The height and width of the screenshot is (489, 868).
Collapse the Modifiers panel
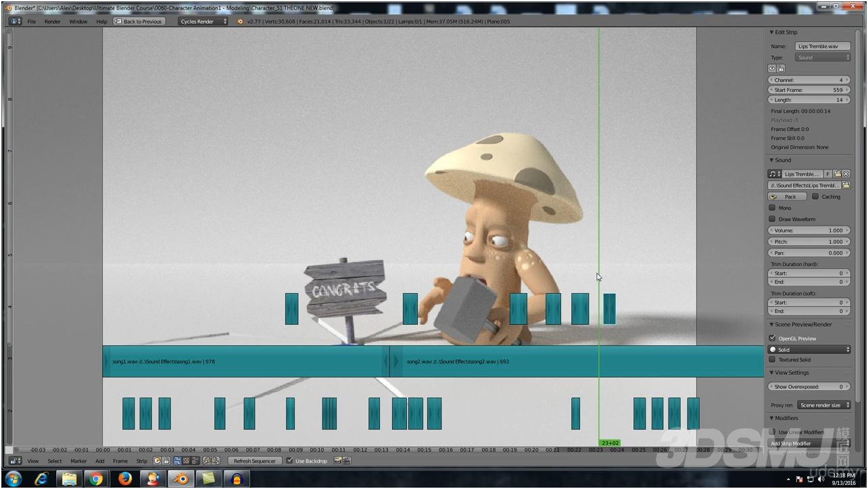point(771,418)
